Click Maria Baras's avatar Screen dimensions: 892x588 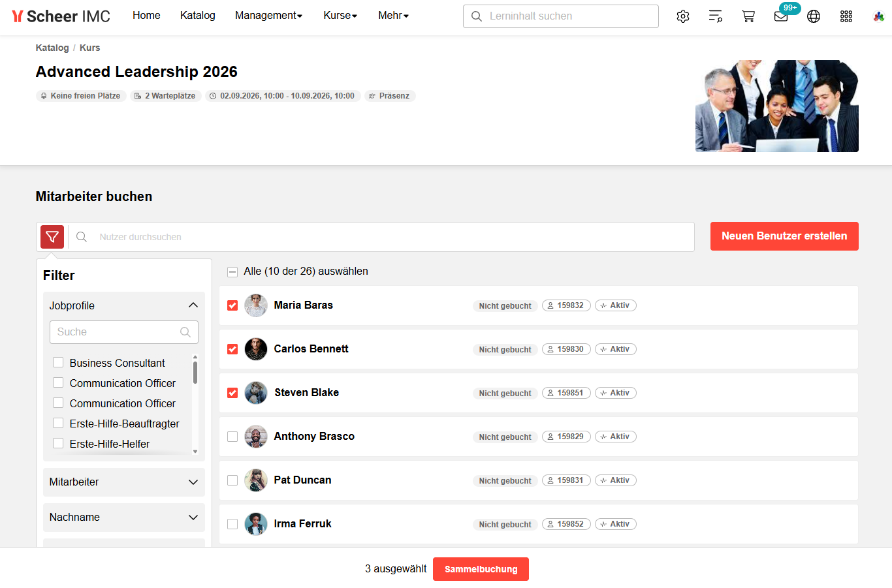pos(256,305)
